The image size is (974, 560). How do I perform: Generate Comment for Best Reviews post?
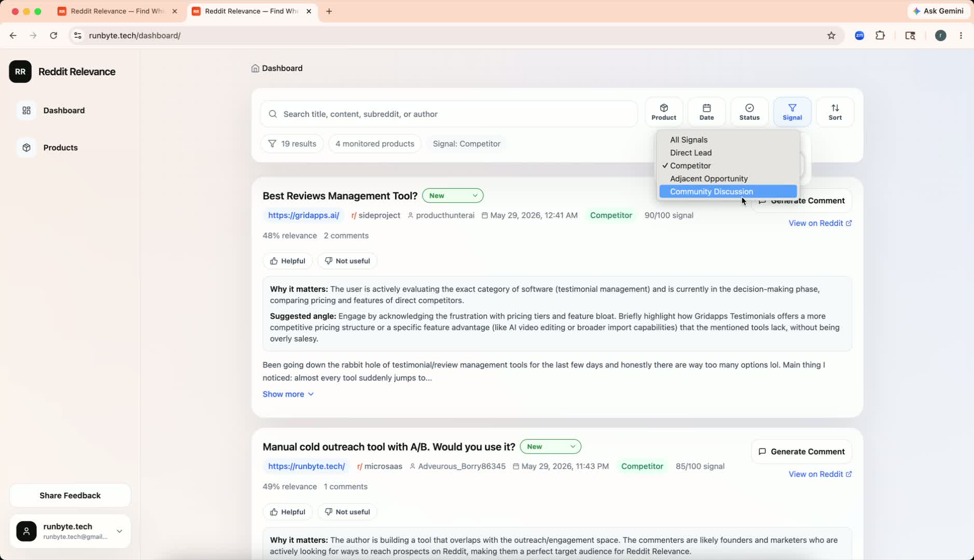pyautogui.click(x=801, y=201)
